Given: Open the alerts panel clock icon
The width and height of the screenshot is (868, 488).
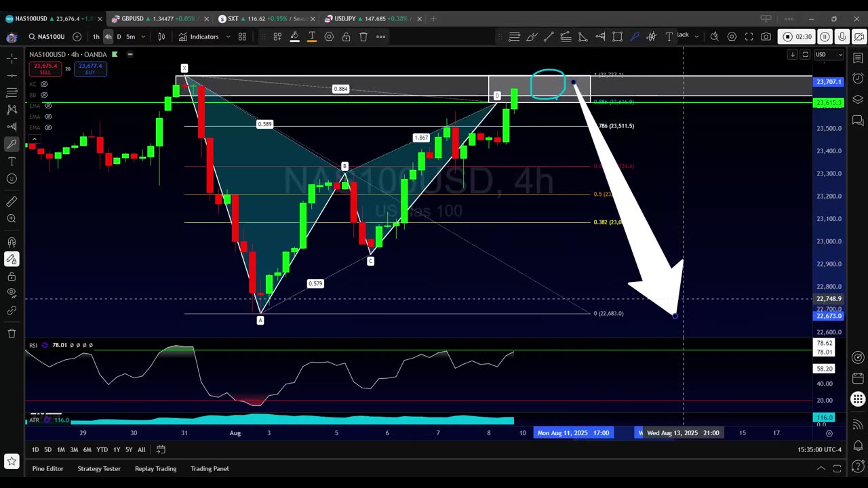Looking at the screenshot, I should tap(858, 79).
